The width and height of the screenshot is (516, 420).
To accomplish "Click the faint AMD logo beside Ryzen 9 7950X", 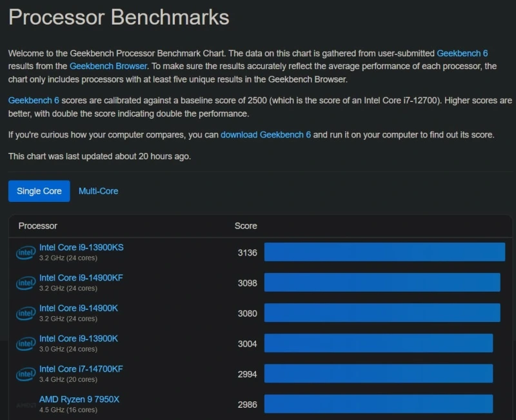I will coord(26,405).
